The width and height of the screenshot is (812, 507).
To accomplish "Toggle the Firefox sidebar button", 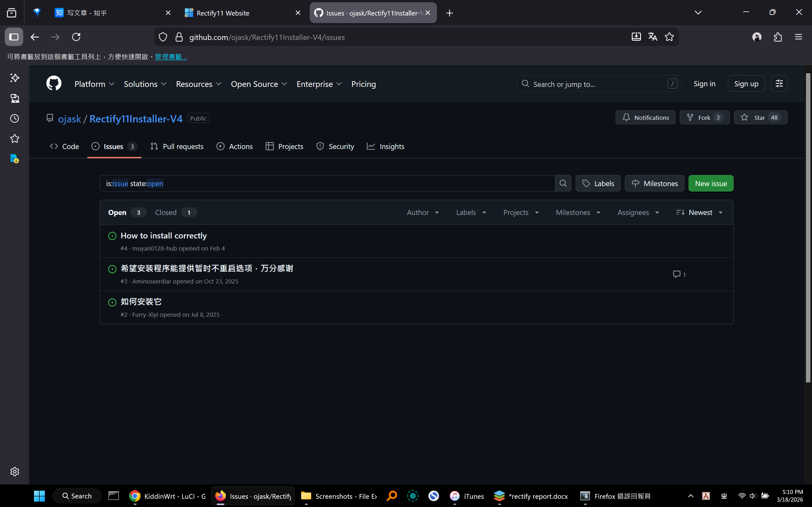I will click(14, 37).
